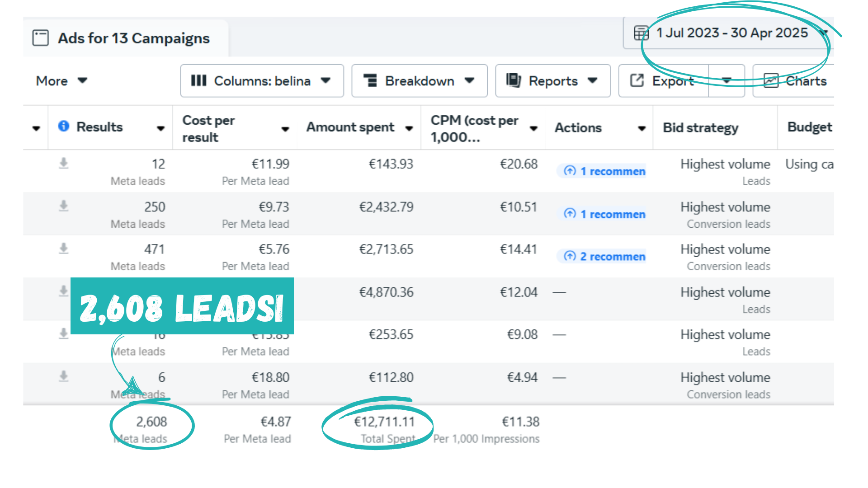Open the Columns: belina dropdown
Screen dimensions: 868x488
coord(262,81)
